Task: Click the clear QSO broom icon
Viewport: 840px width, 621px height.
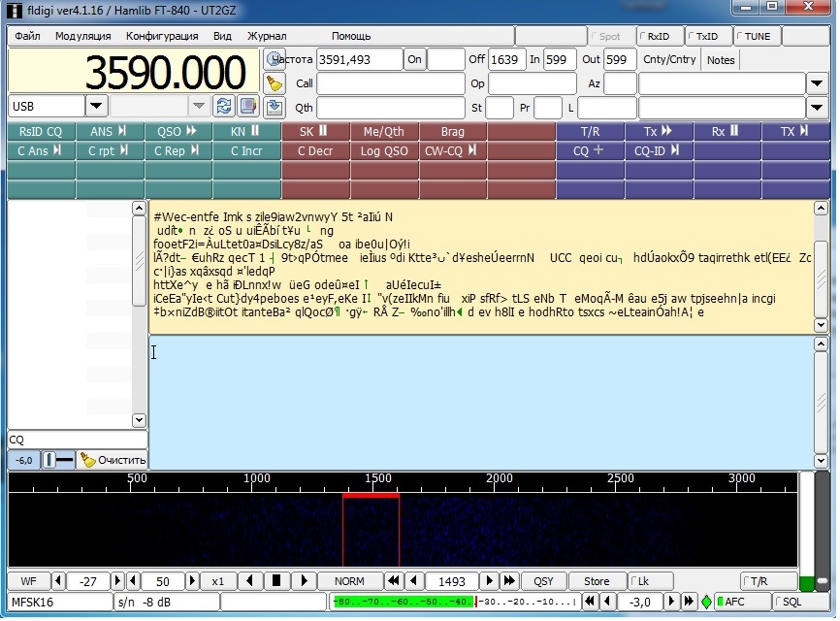Action: pos(275,82)
